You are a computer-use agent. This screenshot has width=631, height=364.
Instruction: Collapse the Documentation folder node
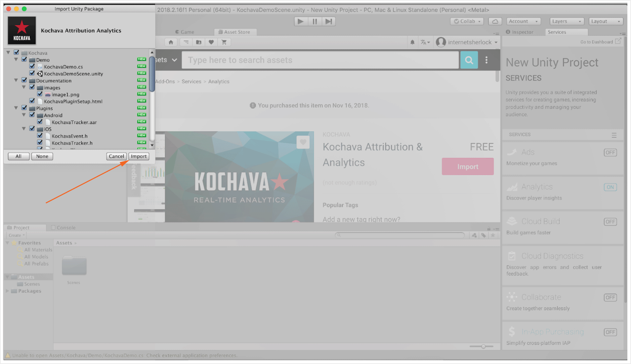(x=16, y=80)
